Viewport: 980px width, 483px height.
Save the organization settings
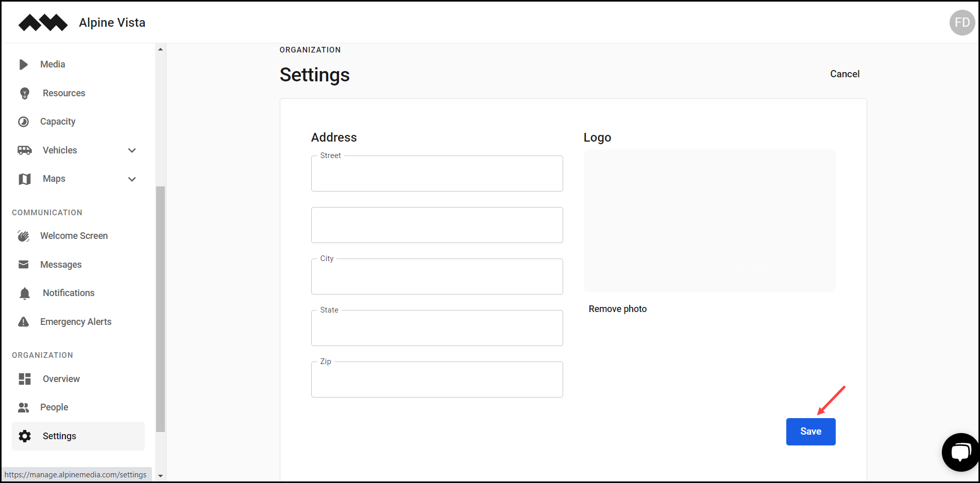coord(810,432)
